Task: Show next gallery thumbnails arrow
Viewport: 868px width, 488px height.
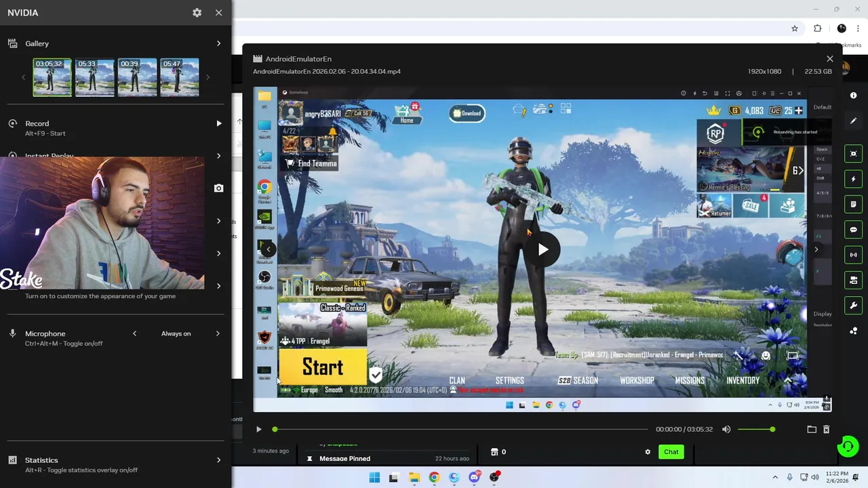Action: pos(208,77)
